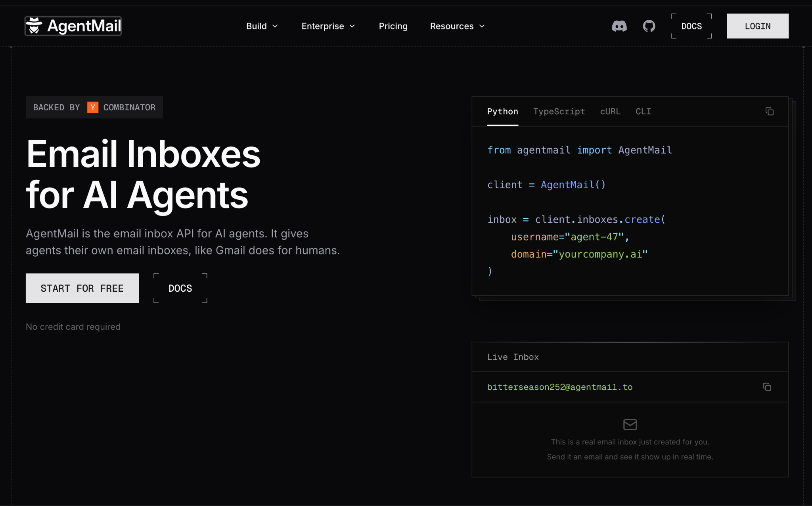Image resolution: width=812 pixels, height=506 pixels.
Task: Click code line 'from agentmail import AgentMail'
Action: [x=579, y=150]
